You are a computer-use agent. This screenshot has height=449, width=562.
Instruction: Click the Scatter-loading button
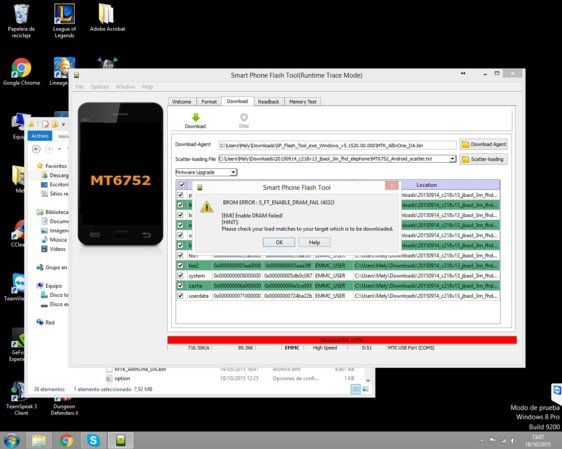(484, 159)
